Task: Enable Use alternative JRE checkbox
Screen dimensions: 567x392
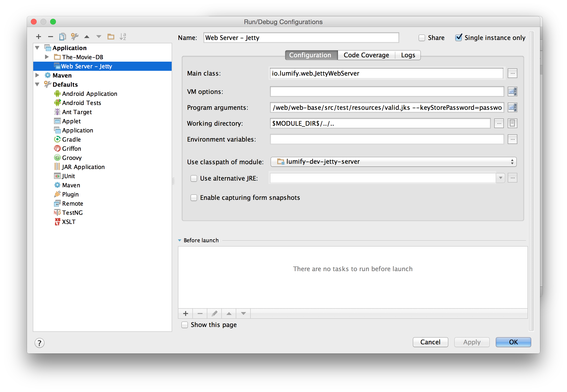Action: [x=193, y=178]
